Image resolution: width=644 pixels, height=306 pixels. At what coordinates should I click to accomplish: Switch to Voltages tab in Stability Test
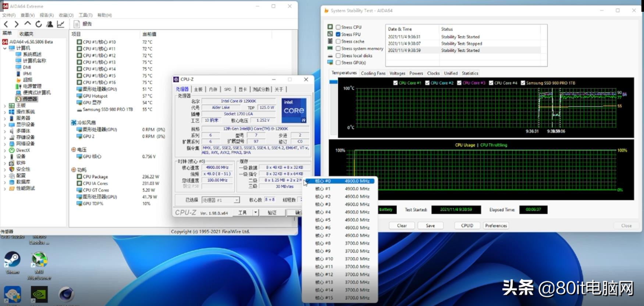click(x=397, y=73)
